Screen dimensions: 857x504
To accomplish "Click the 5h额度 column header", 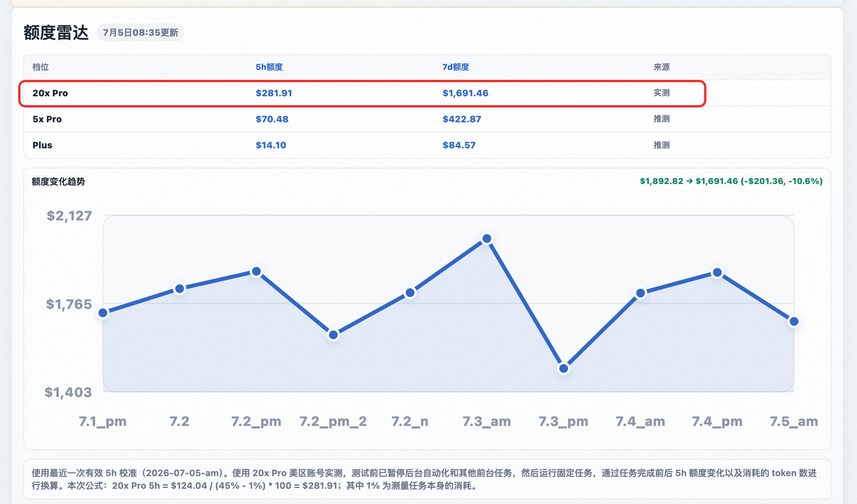I will click(x=269, y=67).
